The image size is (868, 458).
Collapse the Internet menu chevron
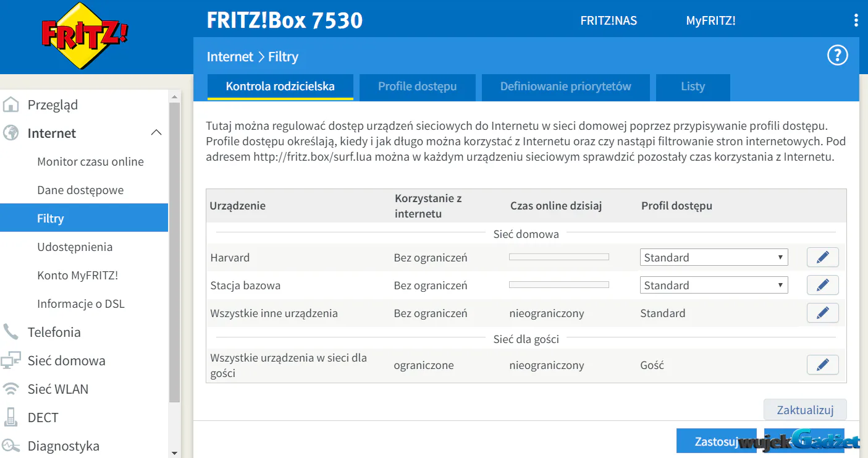156,132
